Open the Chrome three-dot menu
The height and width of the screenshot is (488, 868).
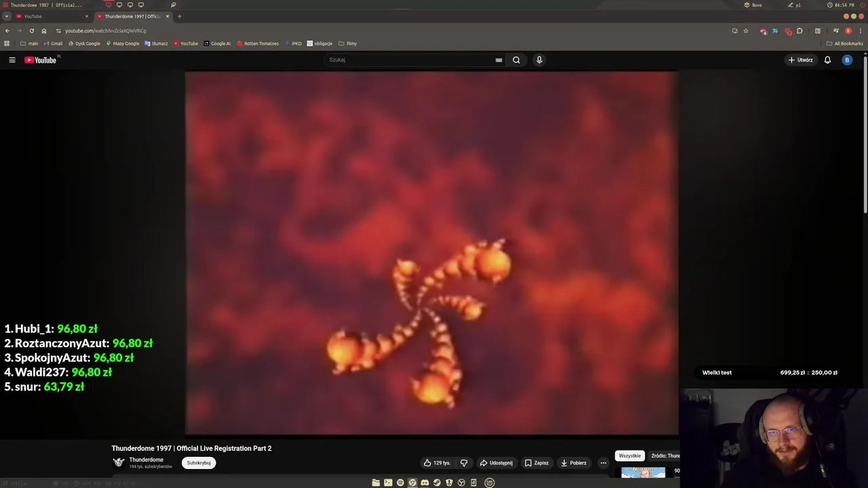[861, 30]
